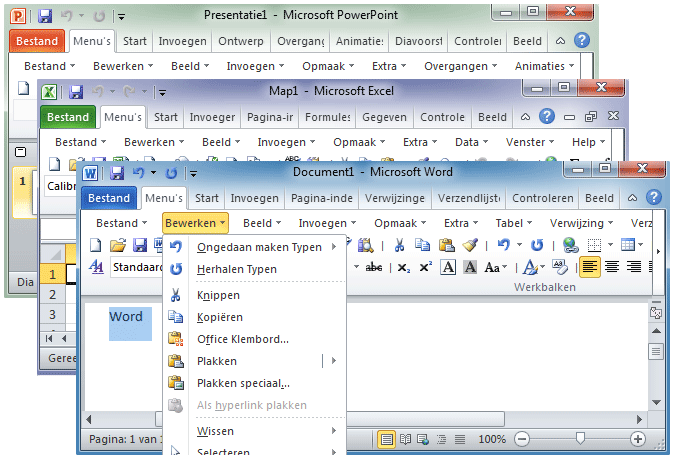Click the binoculars research icon in Word toolbar

click(x=365, y=245)
